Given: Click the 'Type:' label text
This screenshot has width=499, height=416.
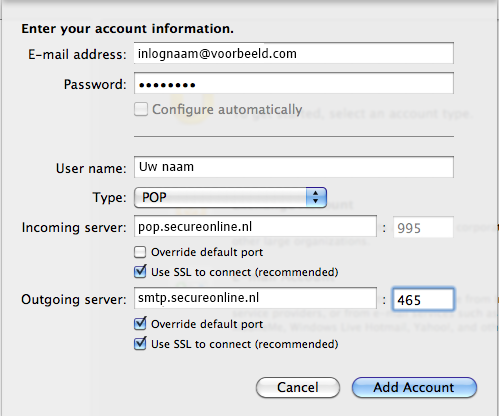Looking at the screenshot, I should pos(109,198).
